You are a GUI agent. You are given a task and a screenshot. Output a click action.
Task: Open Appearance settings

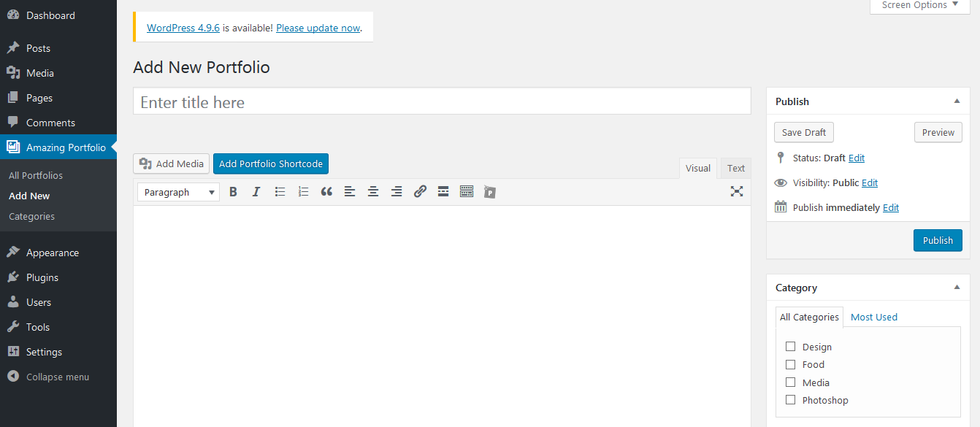pyautogui.click(x=58, y=253)
